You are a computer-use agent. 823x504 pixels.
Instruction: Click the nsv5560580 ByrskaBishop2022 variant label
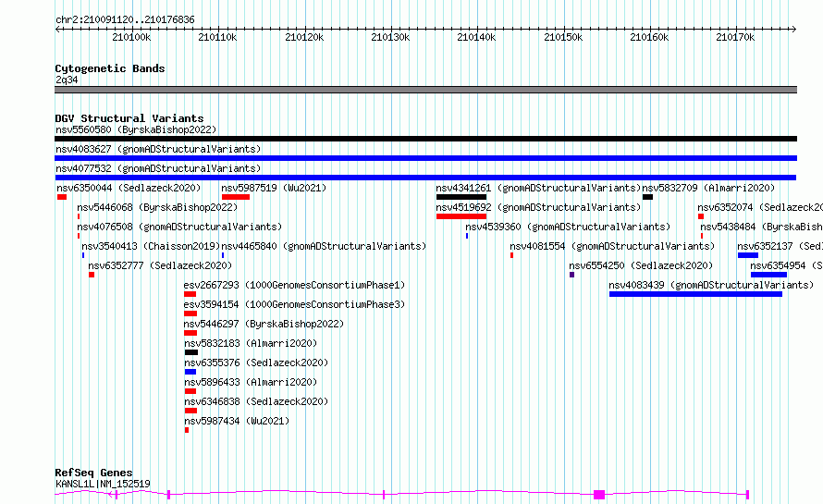pos(136,129)
